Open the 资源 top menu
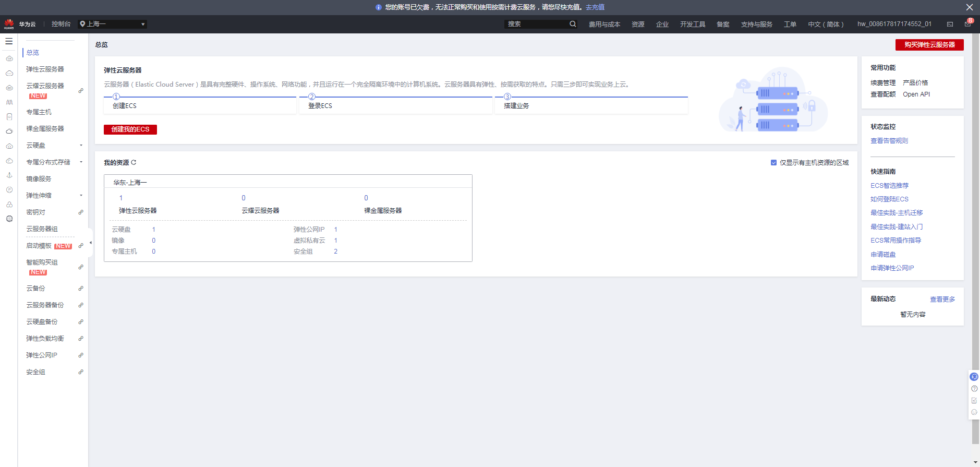 point(638,25)
